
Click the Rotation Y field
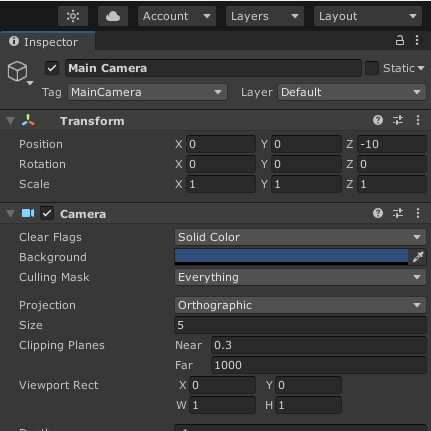pos(306,164)
